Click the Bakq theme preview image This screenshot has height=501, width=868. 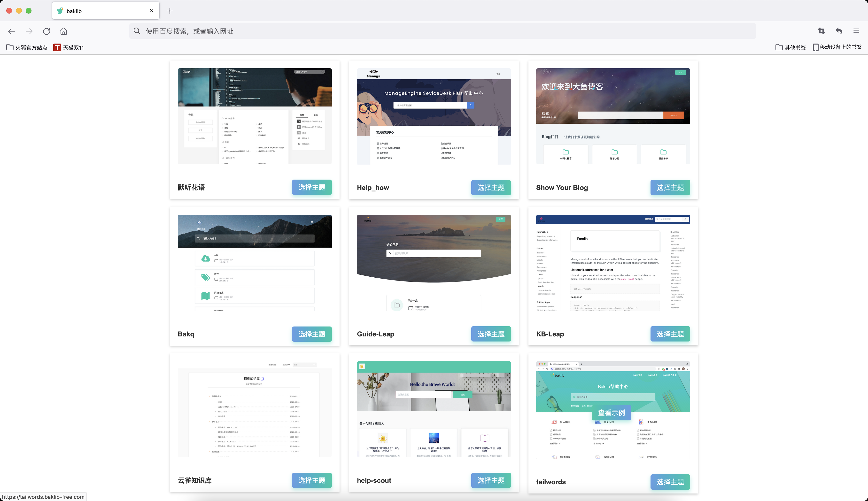(255, 263)
